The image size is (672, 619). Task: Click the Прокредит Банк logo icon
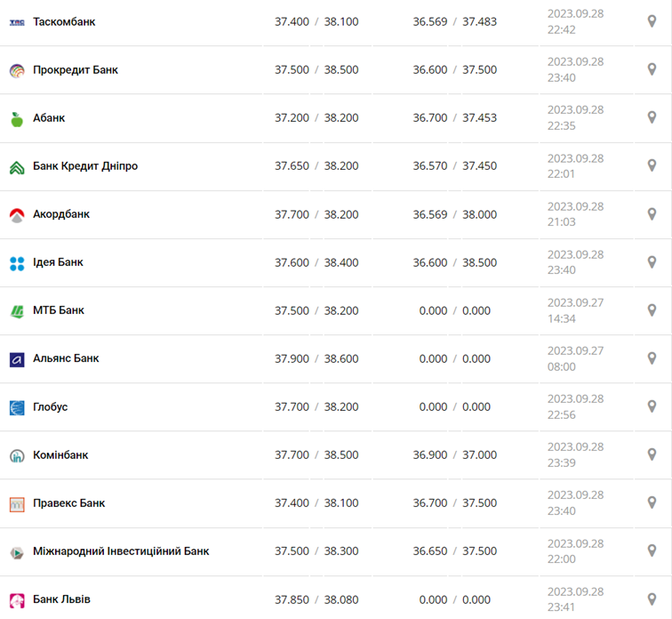[17, 70]
